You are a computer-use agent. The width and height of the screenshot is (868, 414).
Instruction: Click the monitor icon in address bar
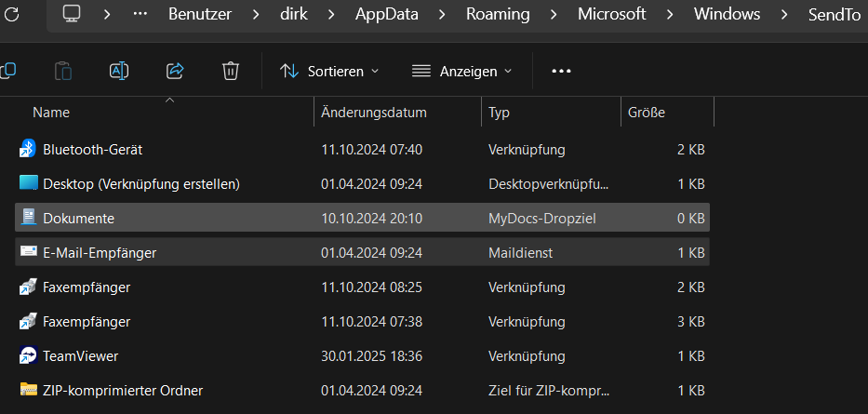point(73,15)
